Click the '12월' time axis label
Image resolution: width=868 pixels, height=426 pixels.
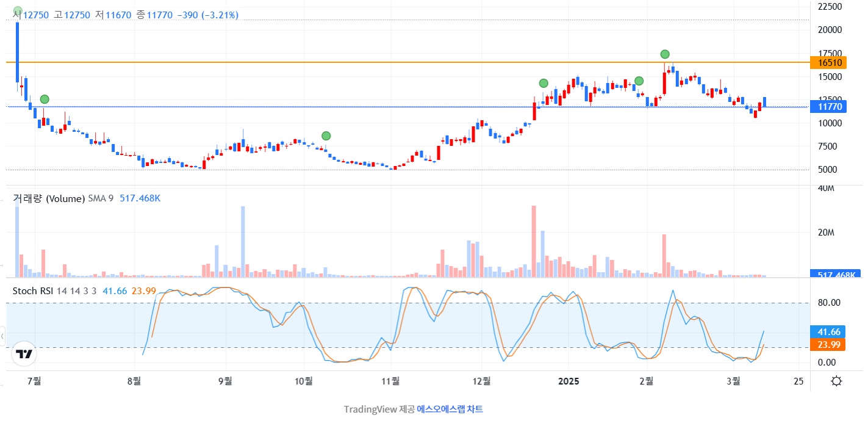(x=481, y=381)
